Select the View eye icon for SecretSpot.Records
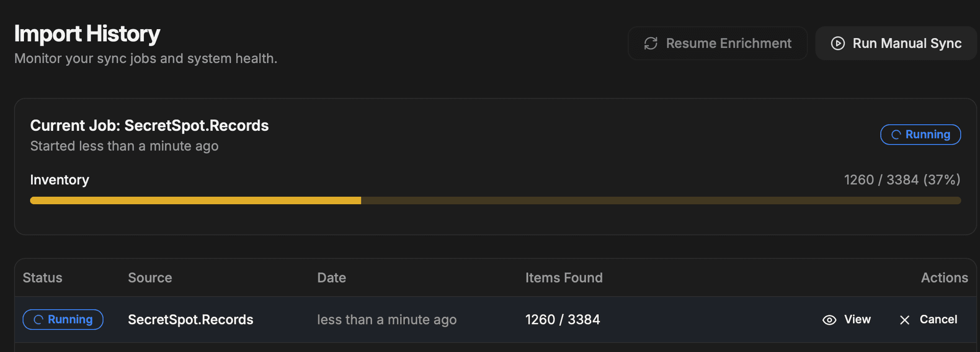 [x=829, y=319]
